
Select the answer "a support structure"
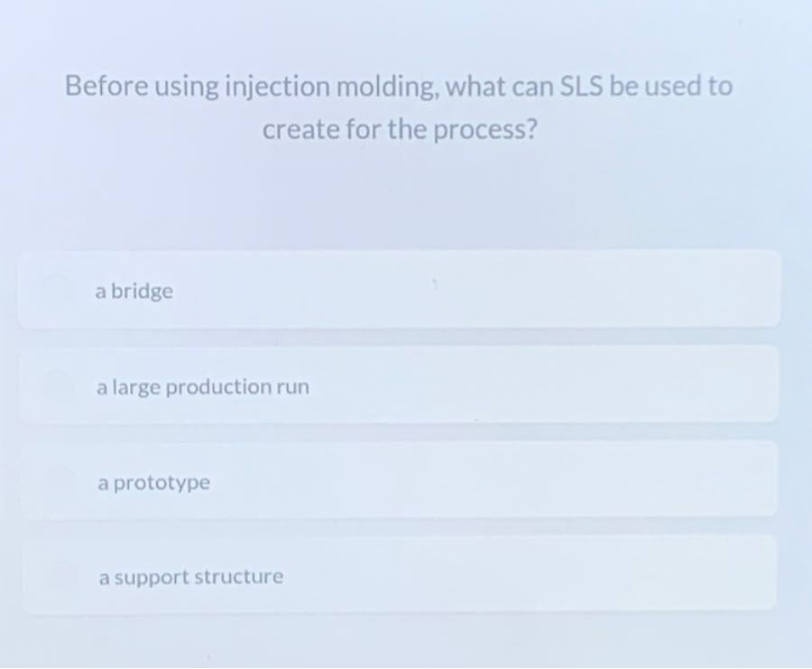pos(397,577)
